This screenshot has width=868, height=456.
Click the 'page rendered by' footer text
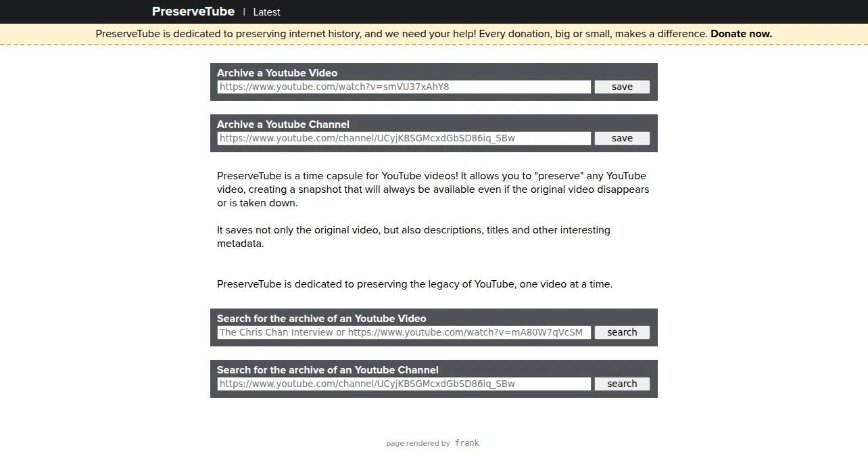click(x=418, y=444)
